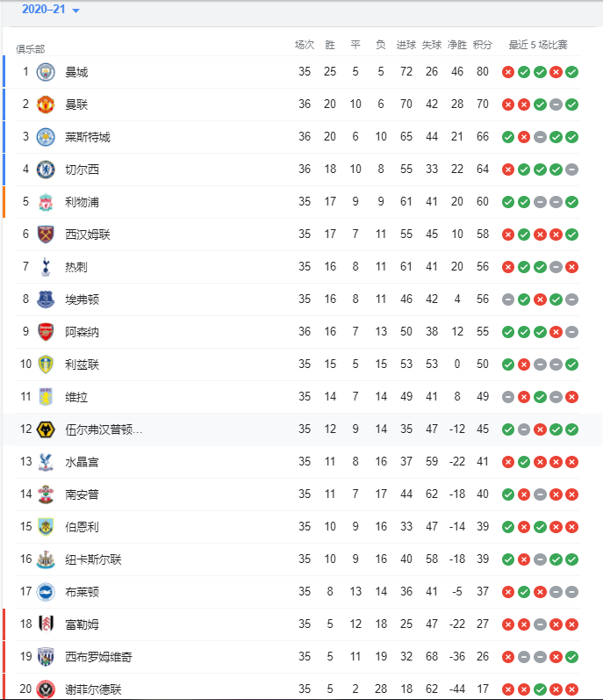Viewport: 603px width, 700px height.
Task: Click the Manchester City club crest
Action: [x=46, y=72]
